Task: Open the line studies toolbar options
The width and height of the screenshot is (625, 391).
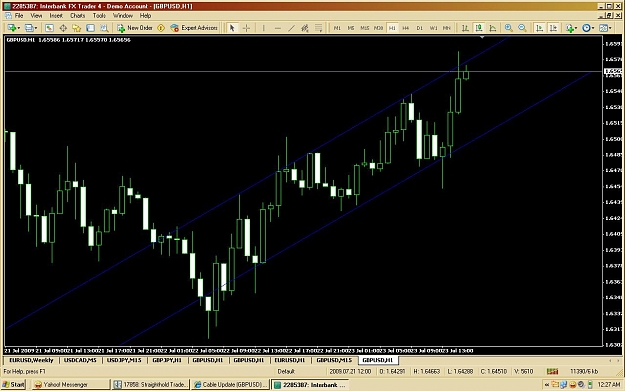Action: (x=318, y=28)
